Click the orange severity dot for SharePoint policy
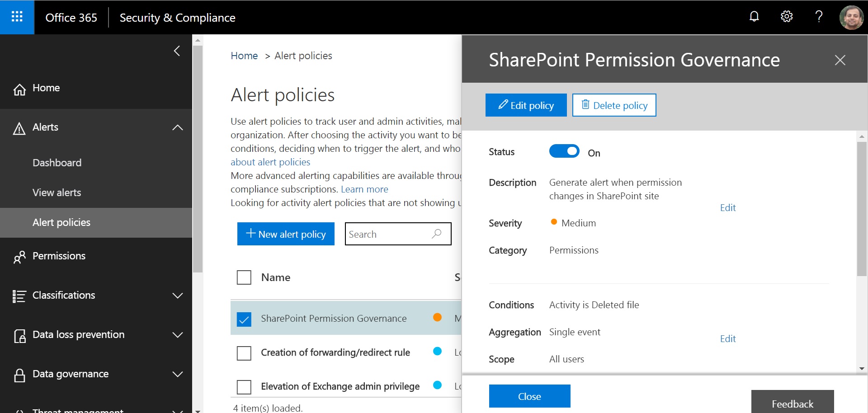The height and width of the screenshot is (413, 868). (x=437, y=317)
